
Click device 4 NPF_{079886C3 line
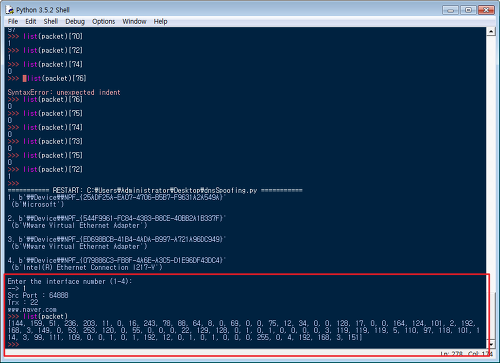point(117,260)
